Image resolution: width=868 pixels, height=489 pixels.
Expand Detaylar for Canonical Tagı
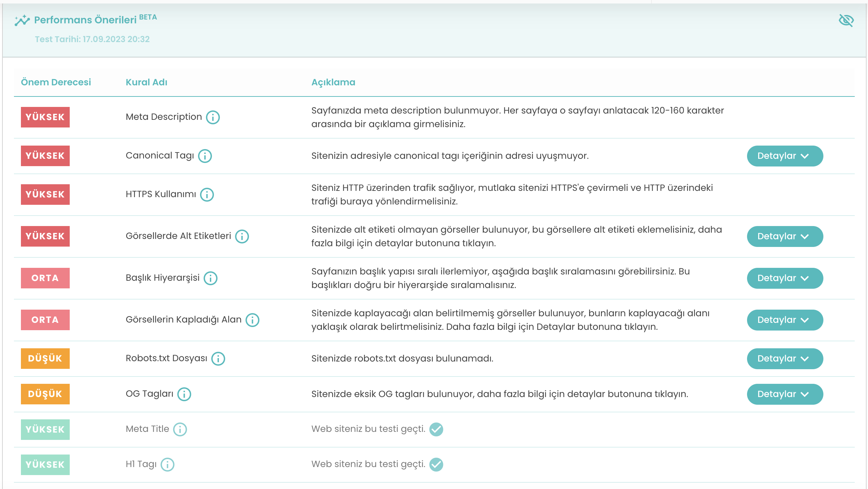[x=785, y=156]
